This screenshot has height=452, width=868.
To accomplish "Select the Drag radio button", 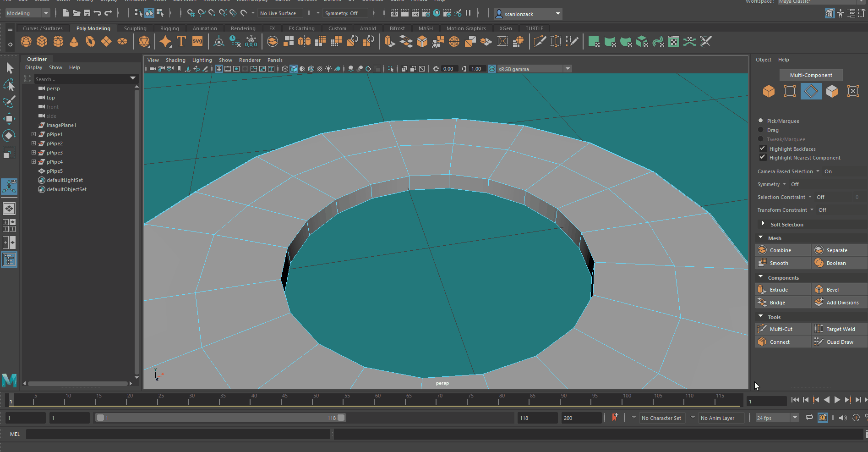I will (x=761, y=130).
